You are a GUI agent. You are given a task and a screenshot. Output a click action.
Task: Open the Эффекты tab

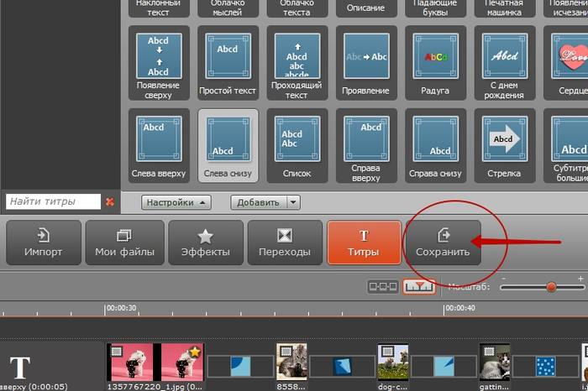pyautogui.click(x=204, y=242)
